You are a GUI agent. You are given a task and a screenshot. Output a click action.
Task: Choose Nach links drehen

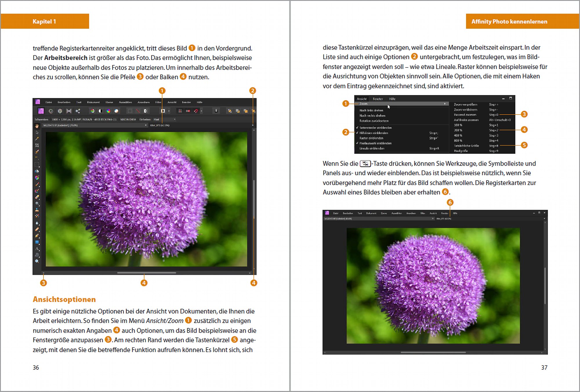tap(401, 110)
